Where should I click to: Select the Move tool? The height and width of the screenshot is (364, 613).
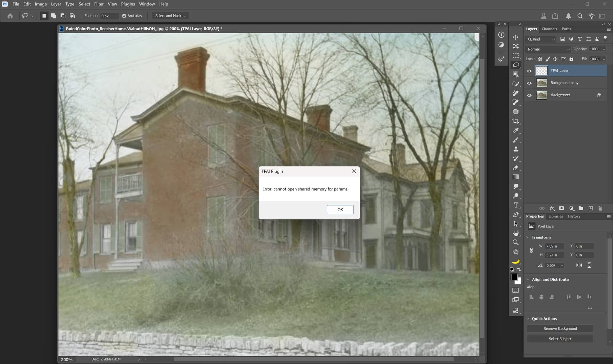[516, 37]
